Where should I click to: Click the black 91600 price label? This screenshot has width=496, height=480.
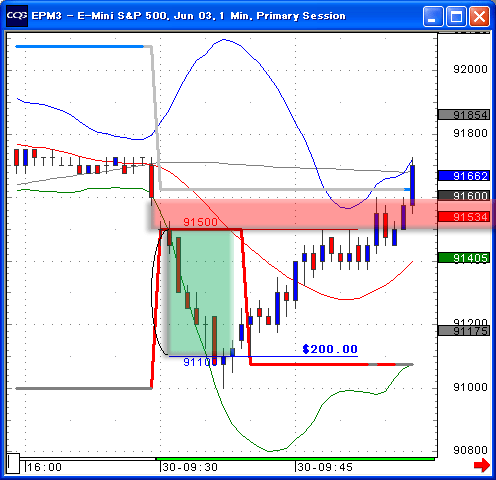tap(464, 195)
